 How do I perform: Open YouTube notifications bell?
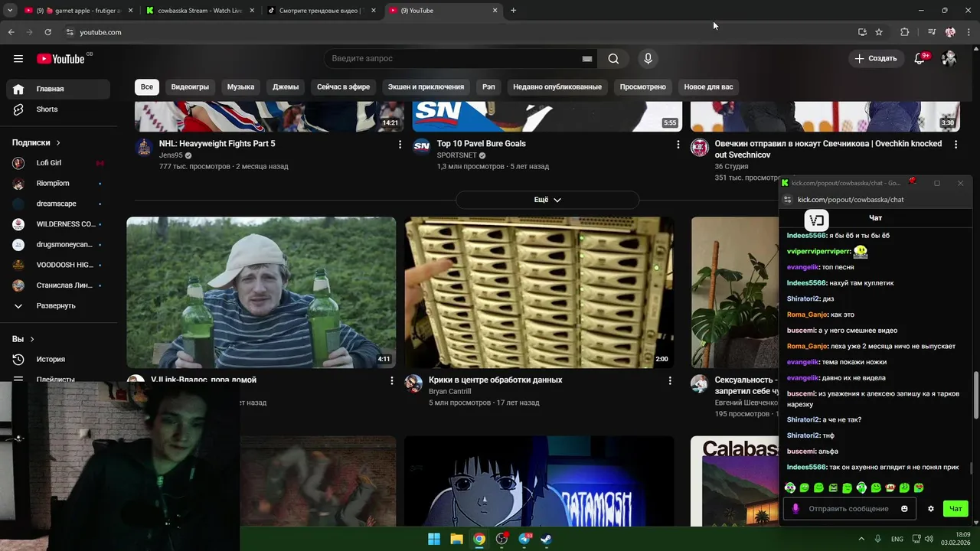[x=920, y=58]
